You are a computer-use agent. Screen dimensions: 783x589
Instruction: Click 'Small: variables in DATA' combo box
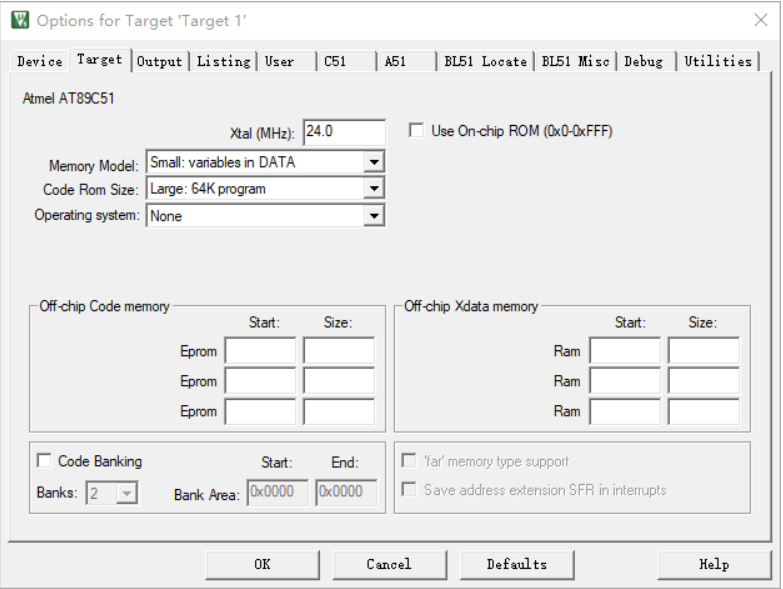point(265,162)
